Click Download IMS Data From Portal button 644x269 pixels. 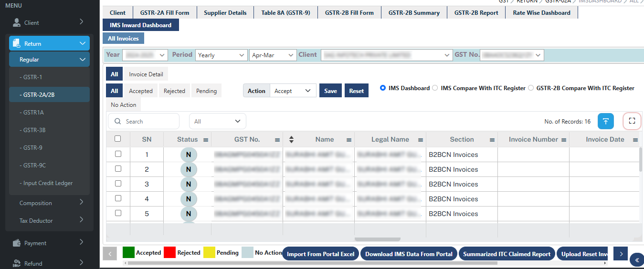click(409, 254)
